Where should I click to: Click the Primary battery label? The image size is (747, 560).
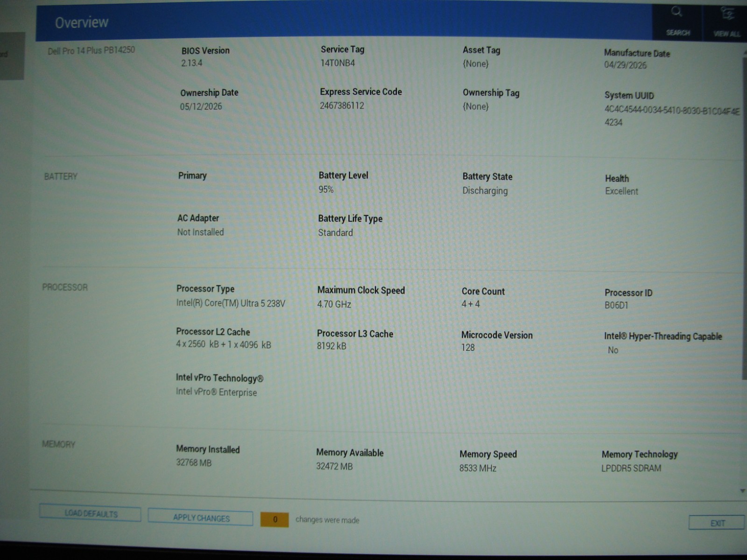point(192,175)
